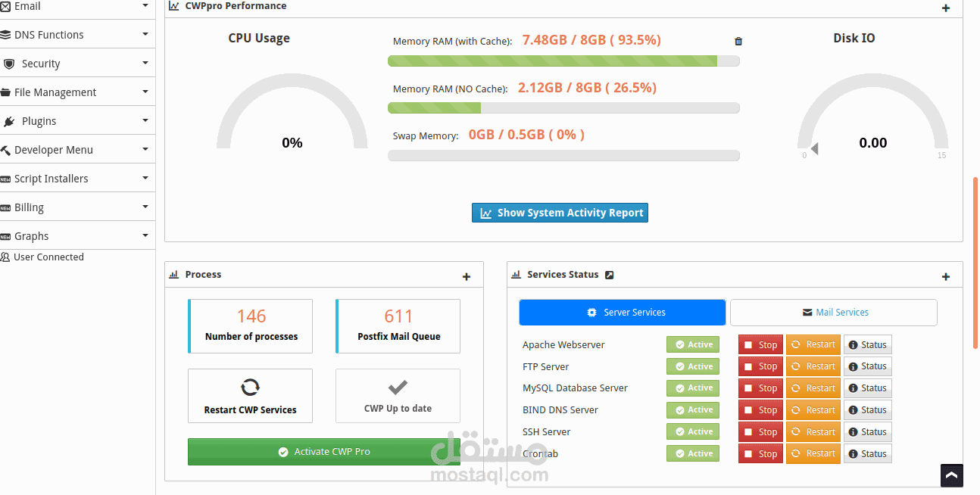Open the User Connected link

48,257
